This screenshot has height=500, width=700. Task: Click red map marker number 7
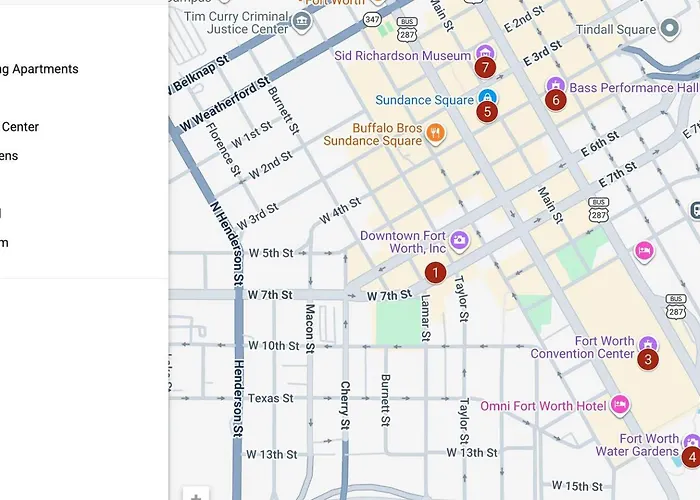click(x=485, y=68)
